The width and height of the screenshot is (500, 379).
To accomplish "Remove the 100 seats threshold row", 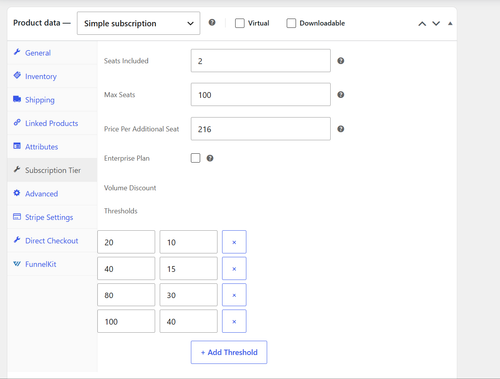I will [234, 321].
